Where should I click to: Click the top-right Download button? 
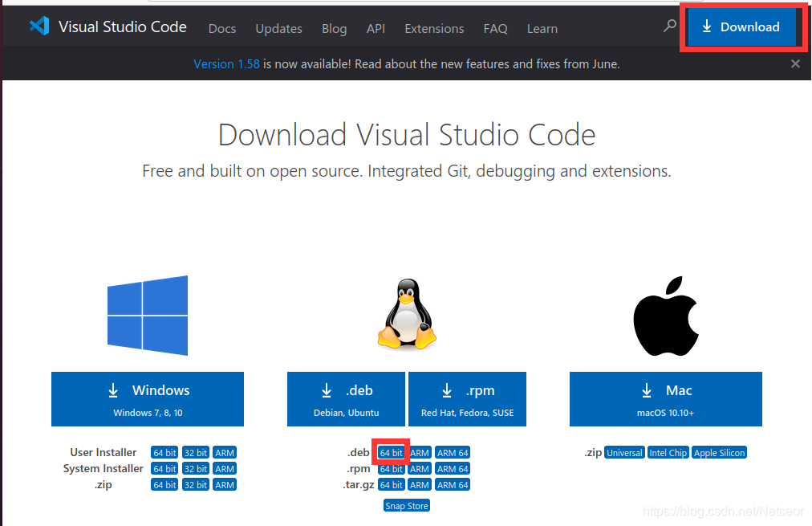pyautogui.click(x=741, y=27)
